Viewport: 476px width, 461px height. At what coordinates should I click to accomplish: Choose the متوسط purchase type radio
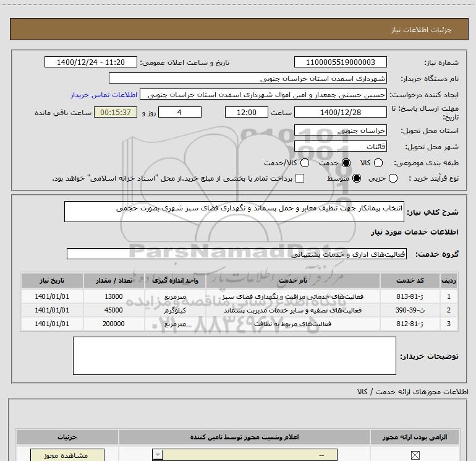tap(357, 178)
